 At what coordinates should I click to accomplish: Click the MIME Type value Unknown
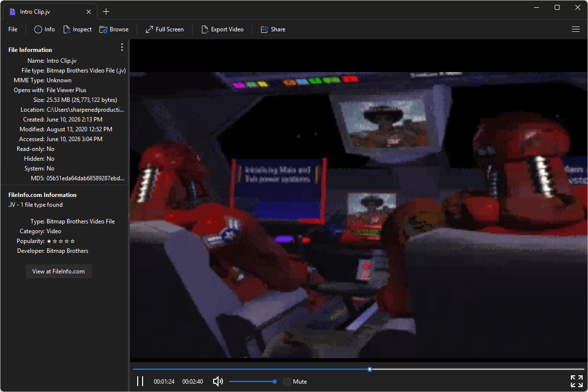tap(59, 80)
